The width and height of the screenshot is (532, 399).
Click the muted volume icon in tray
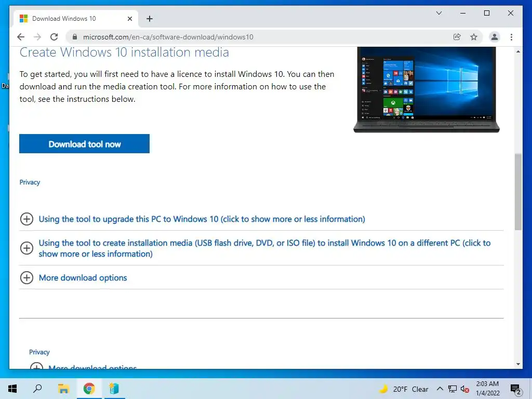click(x=464, y=389)
